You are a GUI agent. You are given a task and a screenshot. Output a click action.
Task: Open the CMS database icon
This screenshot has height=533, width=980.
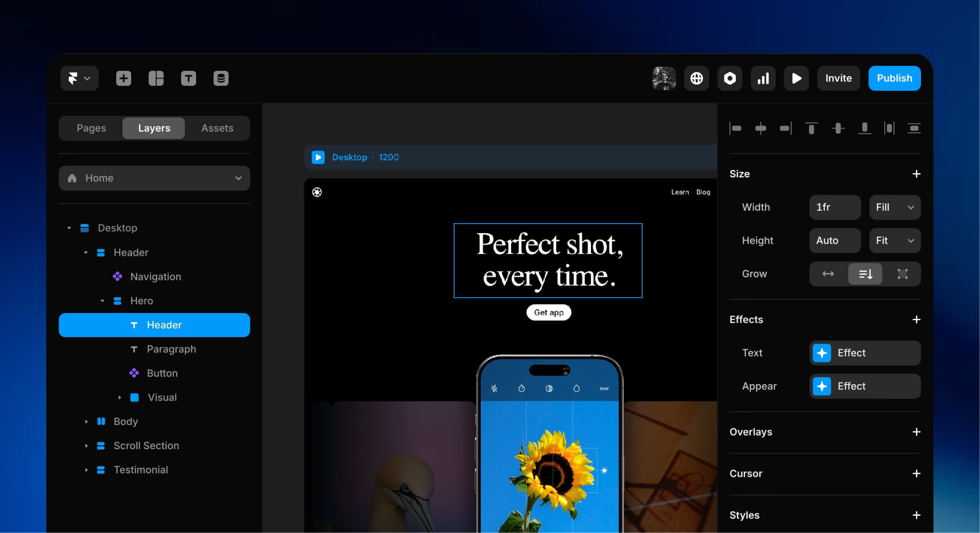(x=221, y=78)
